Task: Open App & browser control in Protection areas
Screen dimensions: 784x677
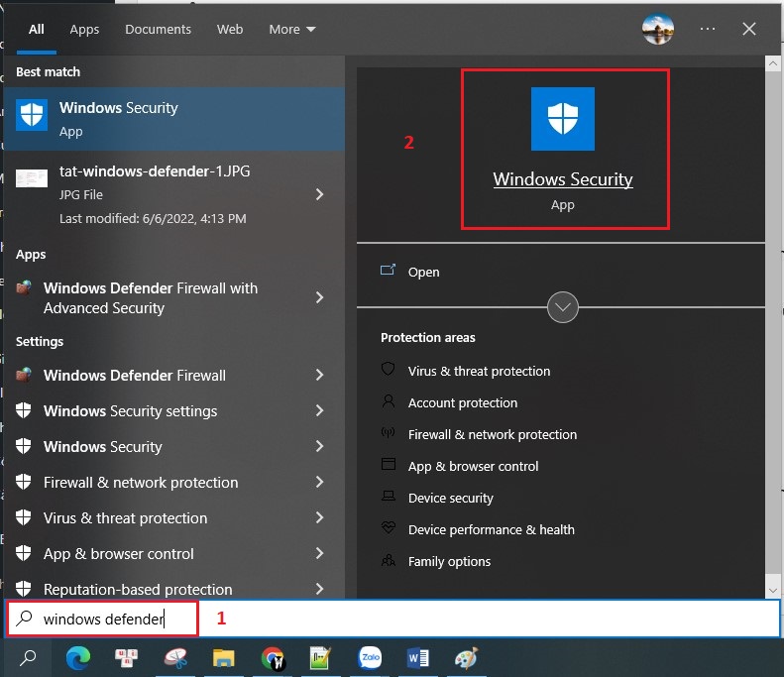Action: 473,466
